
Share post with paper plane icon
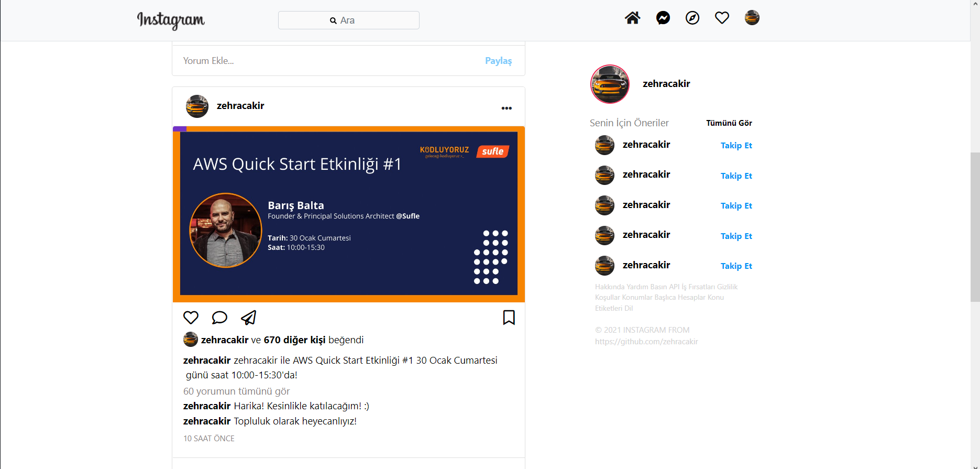pos(248,318)
